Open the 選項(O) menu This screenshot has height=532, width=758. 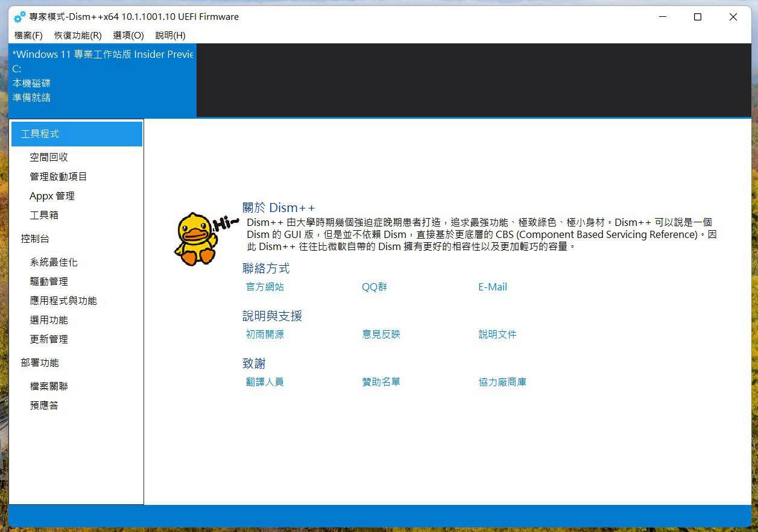pos(128,35)
